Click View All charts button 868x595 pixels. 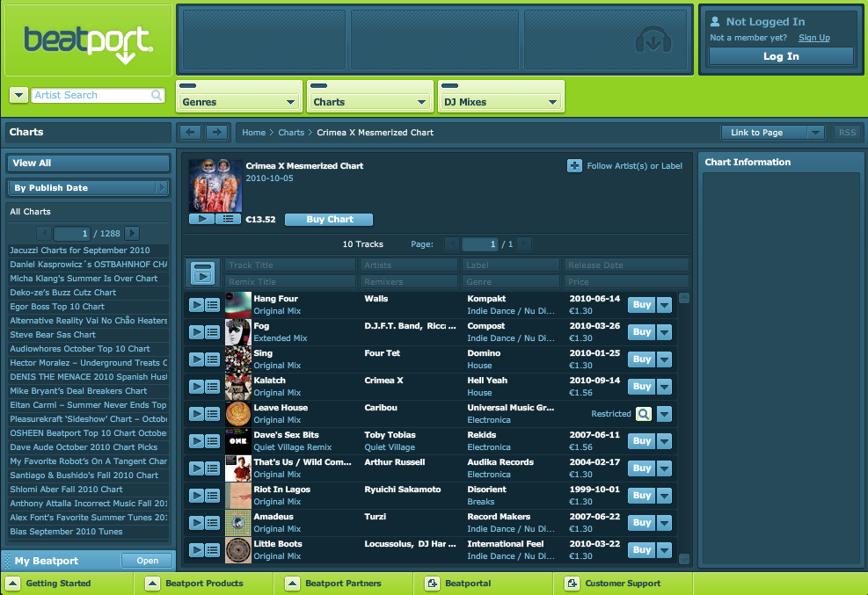89,163
